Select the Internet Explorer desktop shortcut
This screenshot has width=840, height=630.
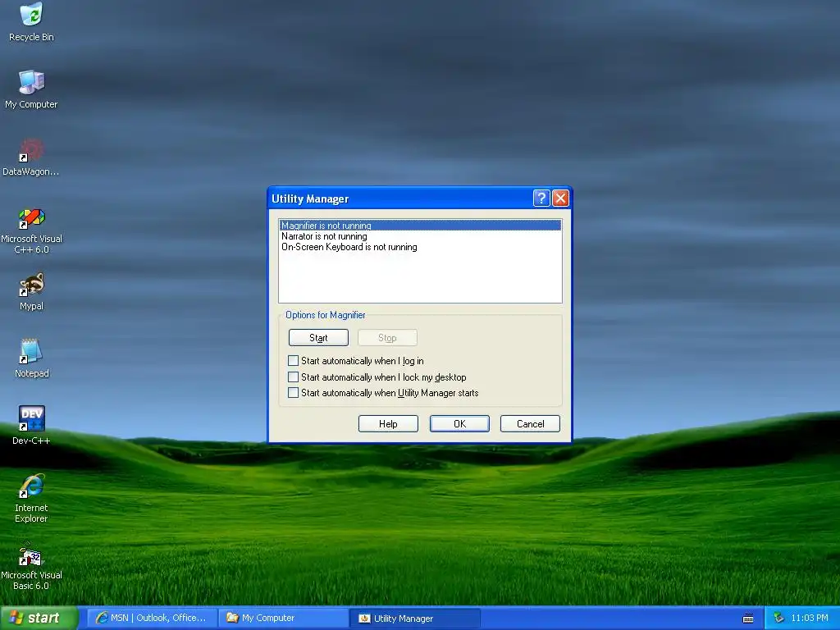tap(31, 498)
